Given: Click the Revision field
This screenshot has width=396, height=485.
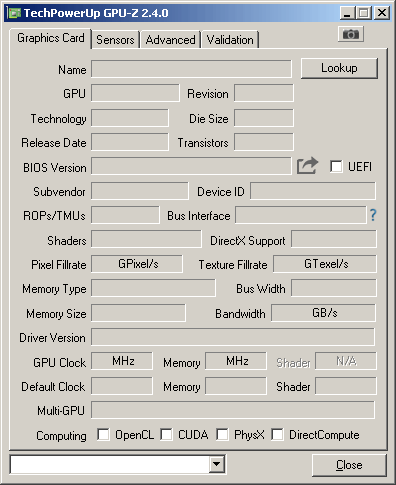Looking at the screenshot, I should tap(264, 93).
